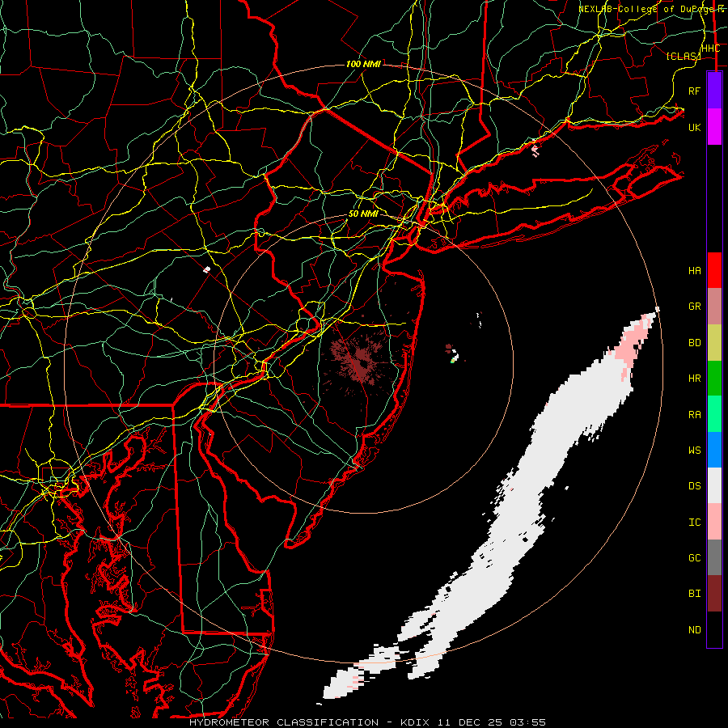The image size is (728, 728).
Task: Click the RF legend label
Action: 694,91
